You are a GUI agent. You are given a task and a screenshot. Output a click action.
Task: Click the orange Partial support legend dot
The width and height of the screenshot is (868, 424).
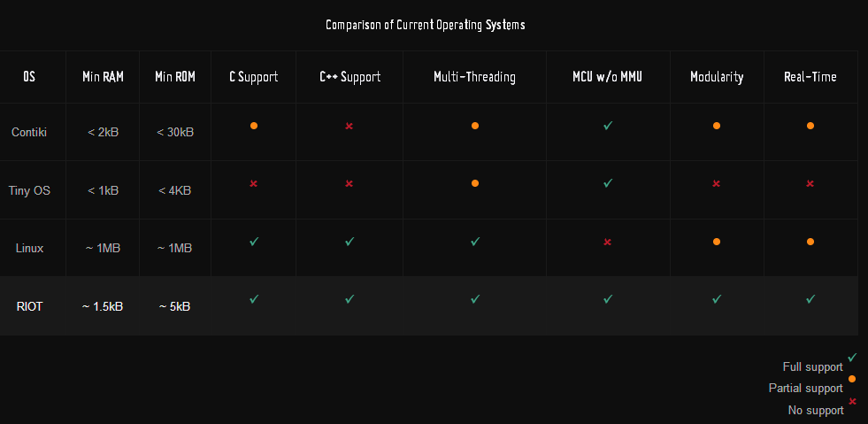852,379
